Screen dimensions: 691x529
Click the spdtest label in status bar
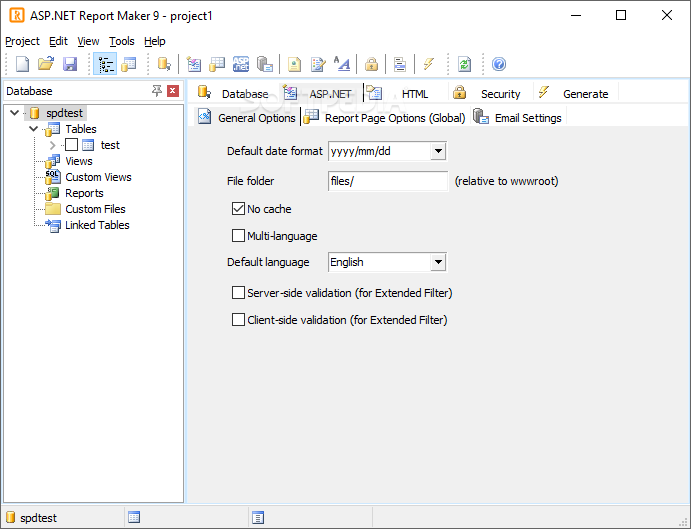pyautogui.click(x=38, y=518)
